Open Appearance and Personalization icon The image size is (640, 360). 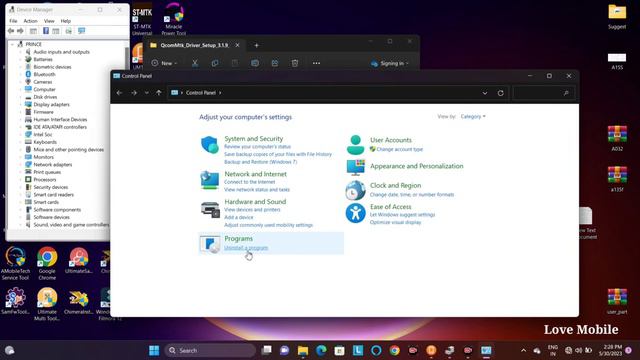356,167
